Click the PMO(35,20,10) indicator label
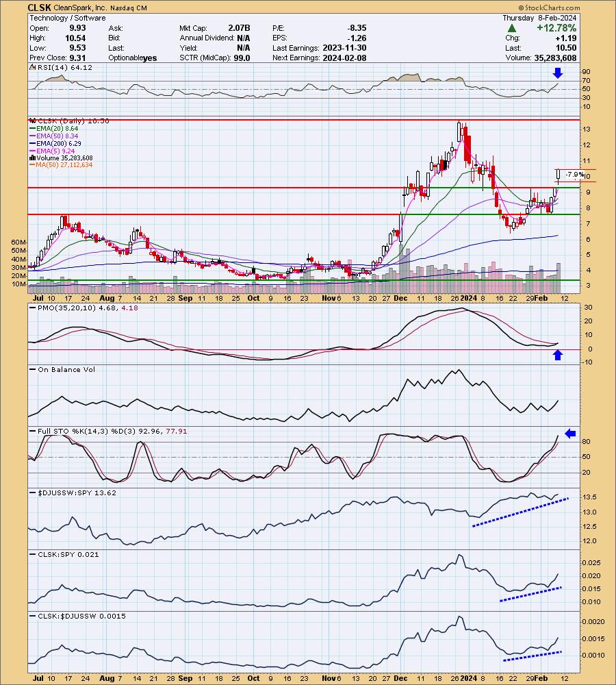 (x=82, y=308)
